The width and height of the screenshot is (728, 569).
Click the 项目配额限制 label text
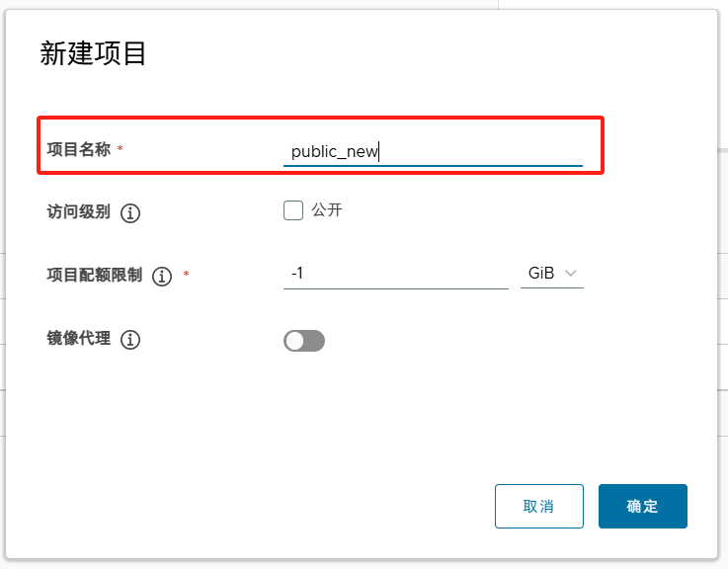tap(94, 276)
